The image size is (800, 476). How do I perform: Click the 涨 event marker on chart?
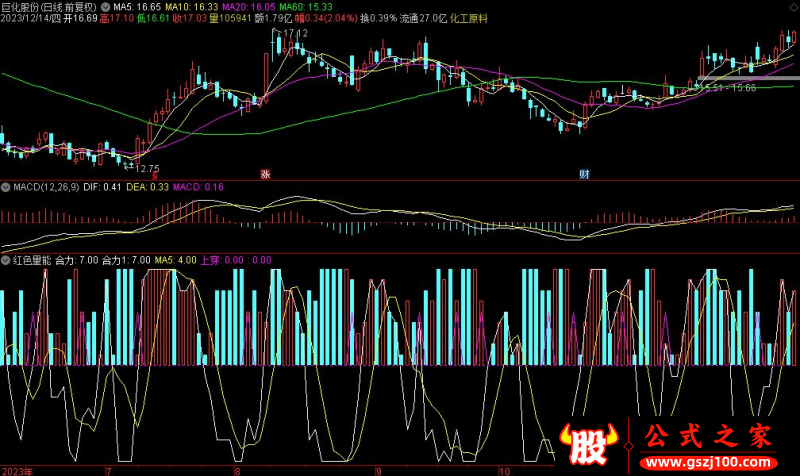point(265,174)
